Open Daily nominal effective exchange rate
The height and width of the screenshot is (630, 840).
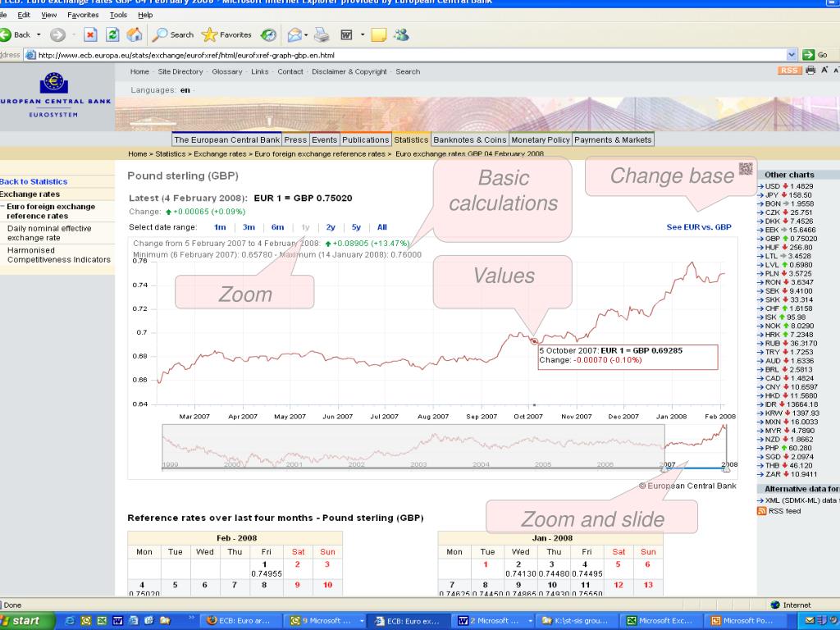[49, 233]
